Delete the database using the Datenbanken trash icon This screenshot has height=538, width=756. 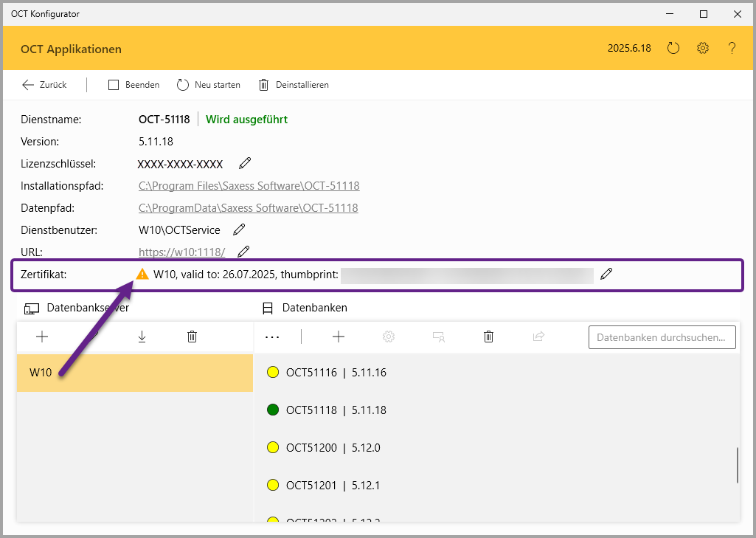[488, 337]
